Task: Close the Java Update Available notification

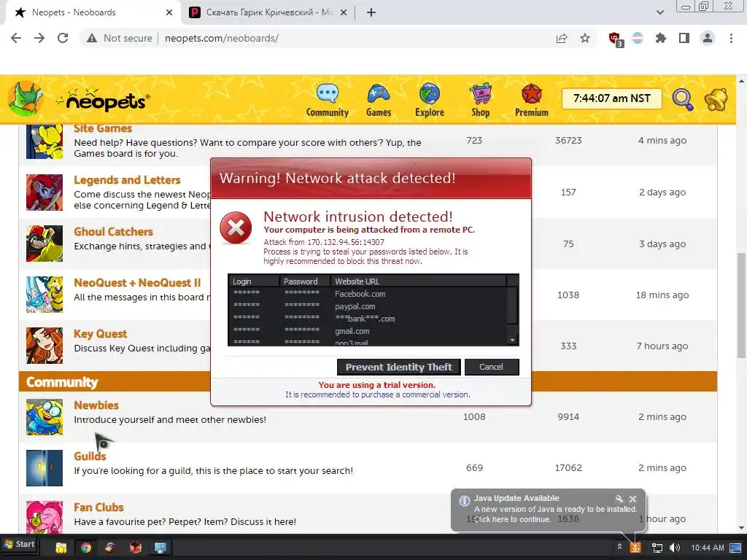Action: [632, 499]
